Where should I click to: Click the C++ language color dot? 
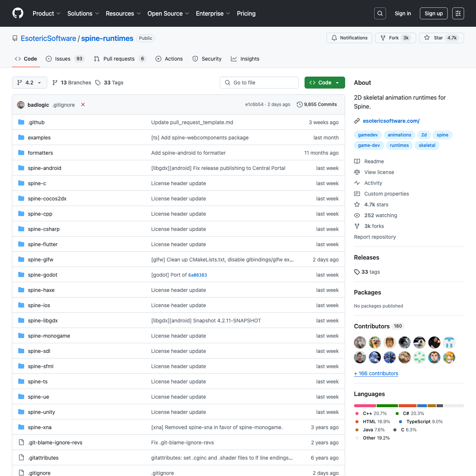coord(357,414)
